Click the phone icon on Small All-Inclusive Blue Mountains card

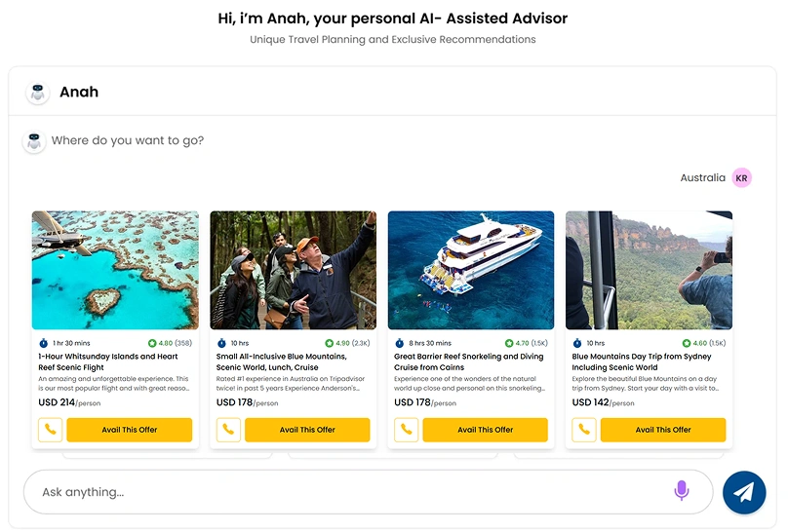click(228, 430)
